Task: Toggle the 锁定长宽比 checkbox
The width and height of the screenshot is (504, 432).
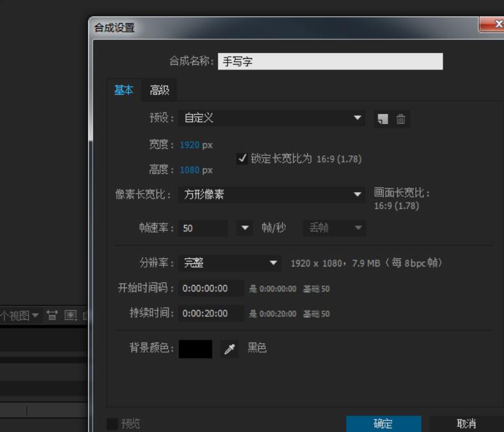Action: tap(242, 158)
